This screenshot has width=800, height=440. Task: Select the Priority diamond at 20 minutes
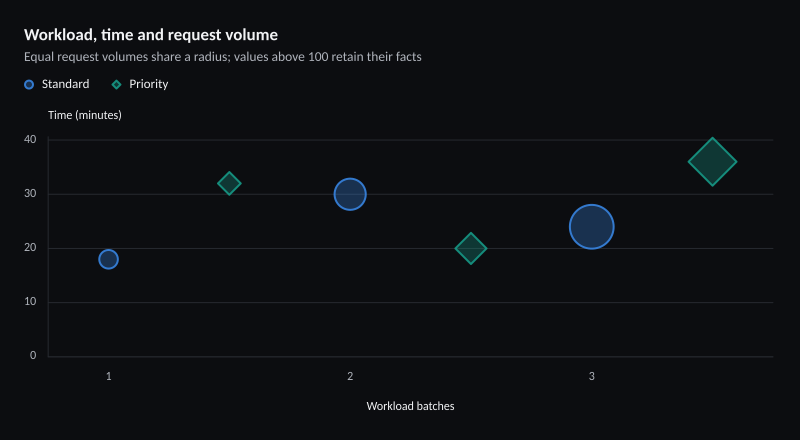470,249
